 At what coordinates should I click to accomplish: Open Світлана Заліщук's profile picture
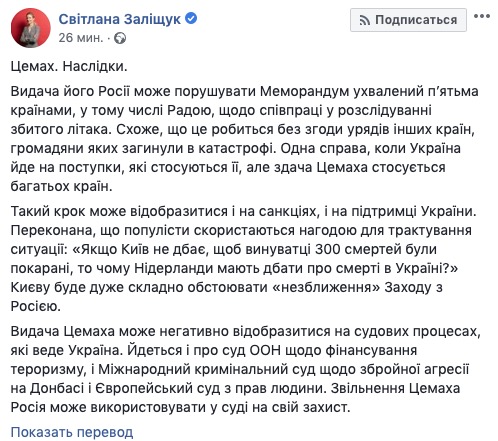pyautogui.click(x=30, y=28)
